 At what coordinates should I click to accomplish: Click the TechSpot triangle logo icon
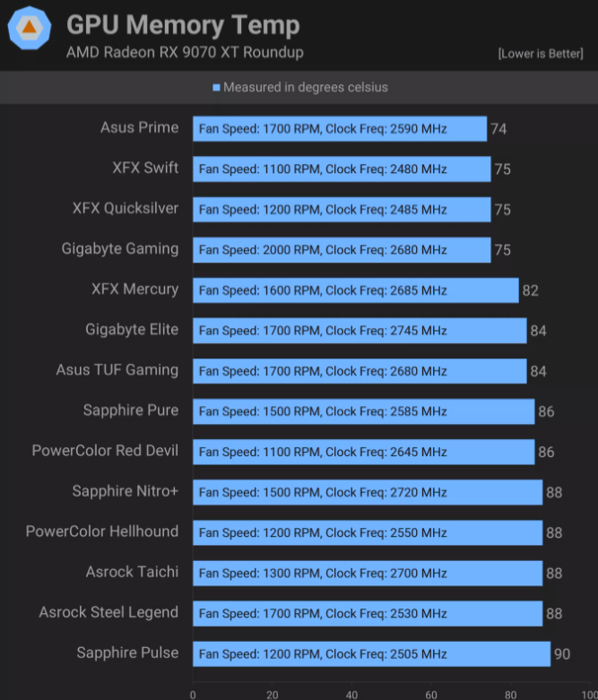pyautogui.click(x=30, y=29)
